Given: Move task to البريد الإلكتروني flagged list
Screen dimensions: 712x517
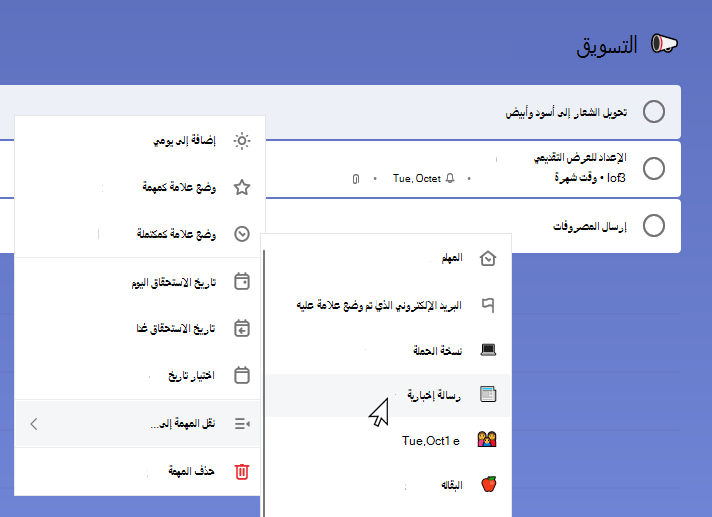Looking at the screenshot, I should [388, 305].
